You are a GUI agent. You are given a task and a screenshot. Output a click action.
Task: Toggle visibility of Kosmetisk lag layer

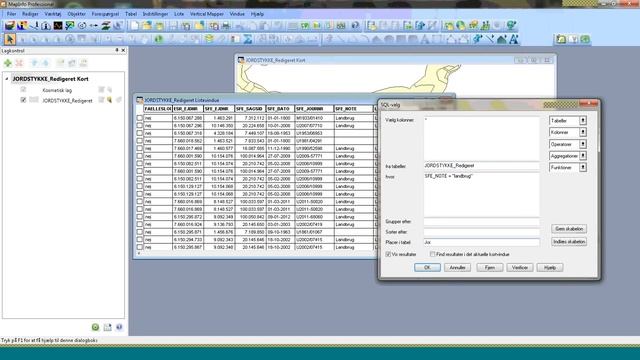point(23,89)
